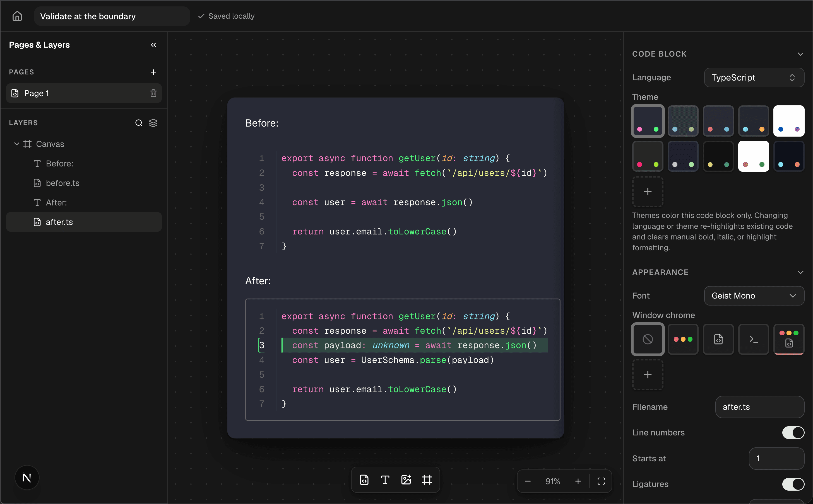813x504 pixels.
Task: Pick the cyan-orange dots theme swatch
Action: (754, 121)
